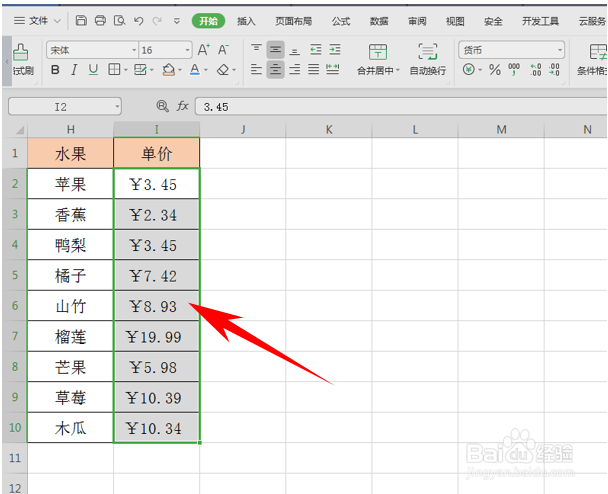
Task: Switch to the 审阅 tab
Action: pos(417,21)
